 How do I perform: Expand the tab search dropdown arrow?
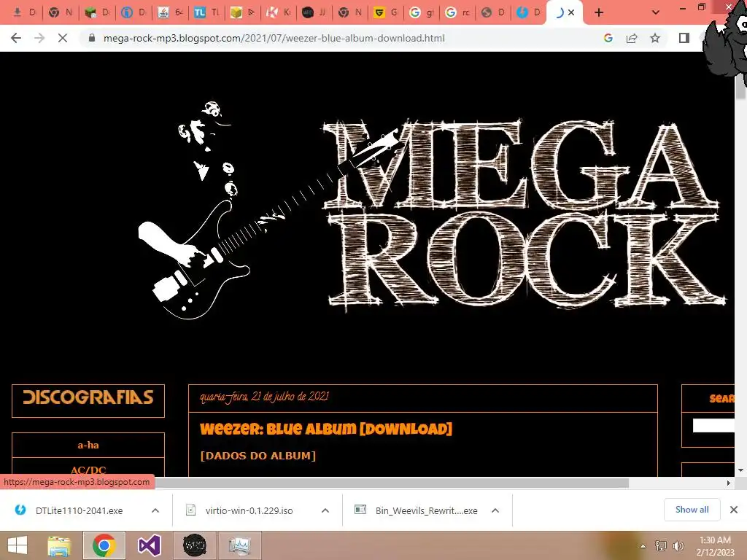pos(656,12)
